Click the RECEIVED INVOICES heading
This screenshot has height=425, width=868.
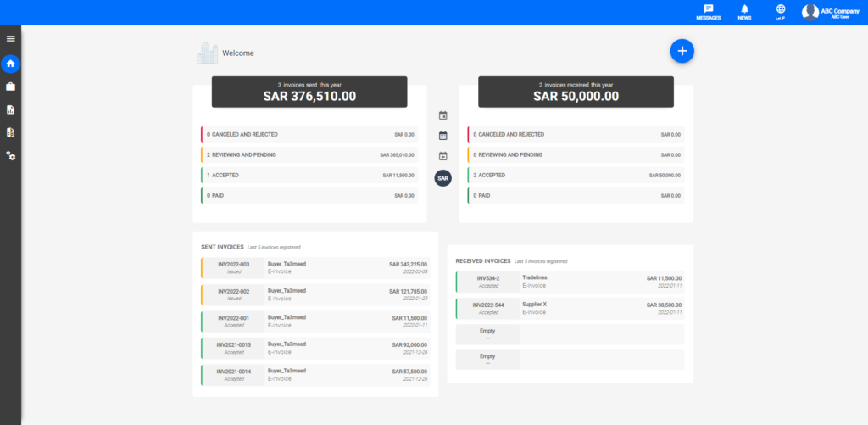(482, 260)
